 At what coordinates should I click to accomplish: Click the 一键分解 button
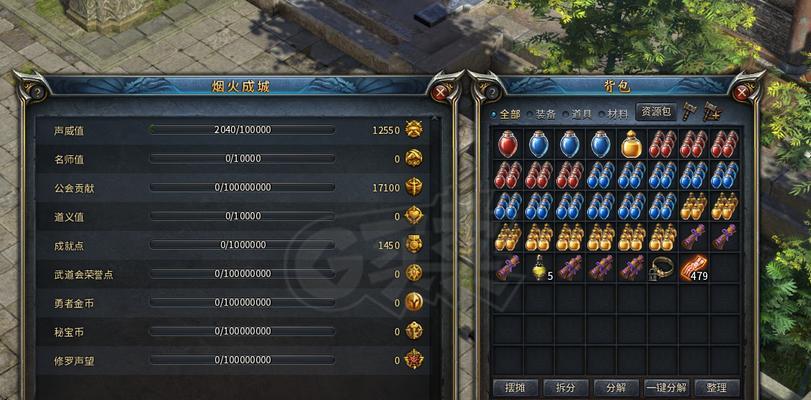666,388
